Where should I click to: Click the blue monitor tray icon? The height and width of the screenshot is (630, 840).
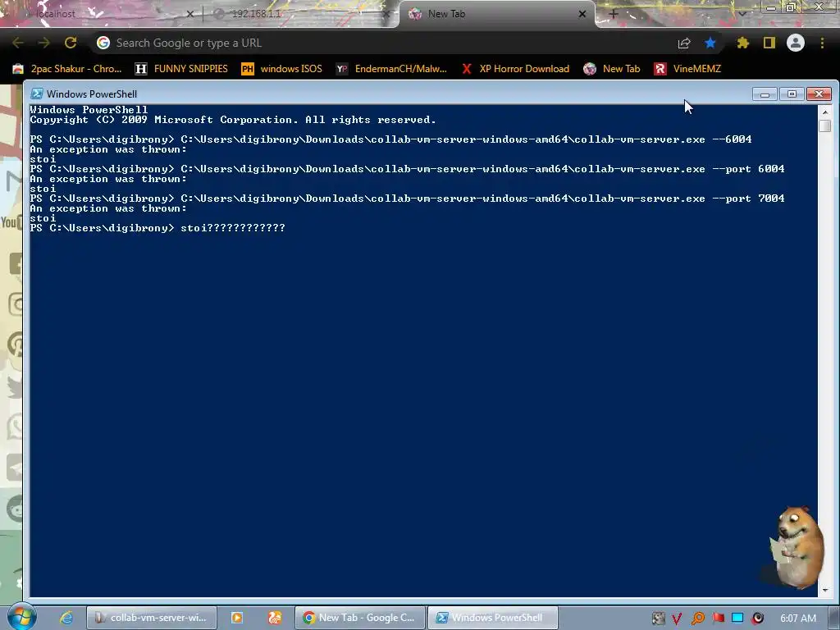(737, 619)
